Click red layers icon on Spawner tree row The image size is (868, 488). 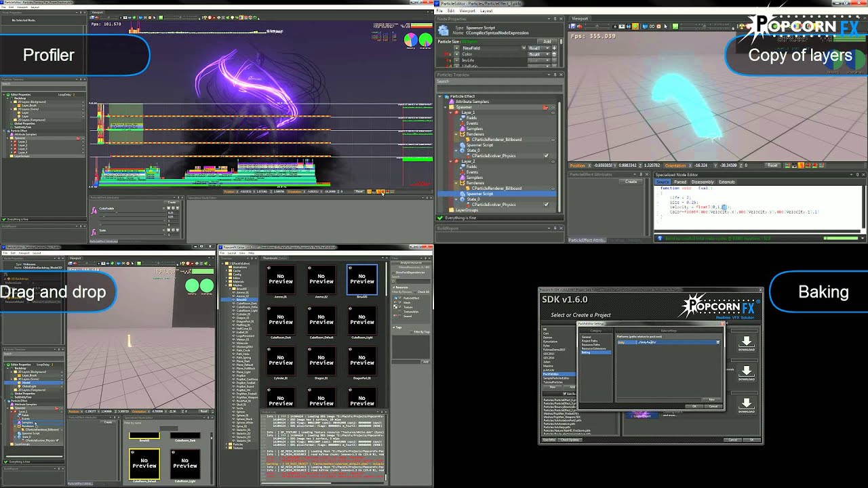pos(545,107)
